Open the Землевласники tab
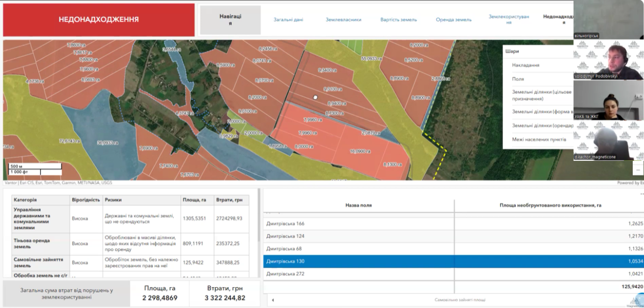 tap(344, 20)
